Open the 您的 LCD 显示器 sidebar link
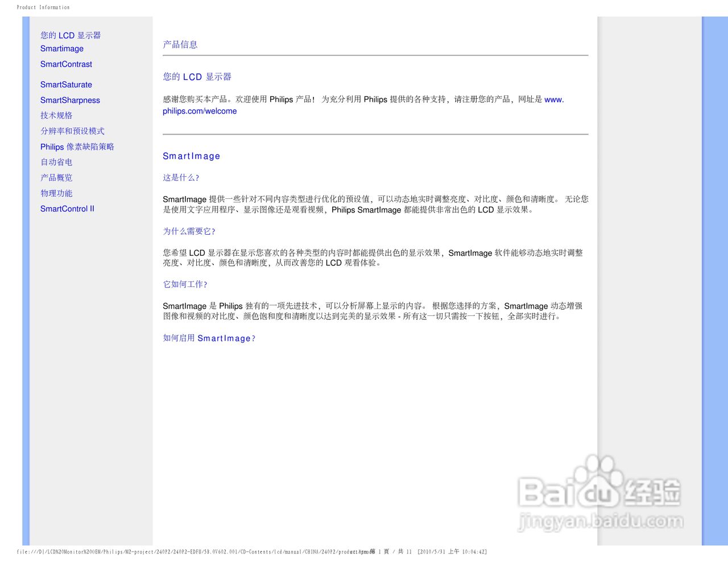 pyautogui.click(x=71, y=35)
